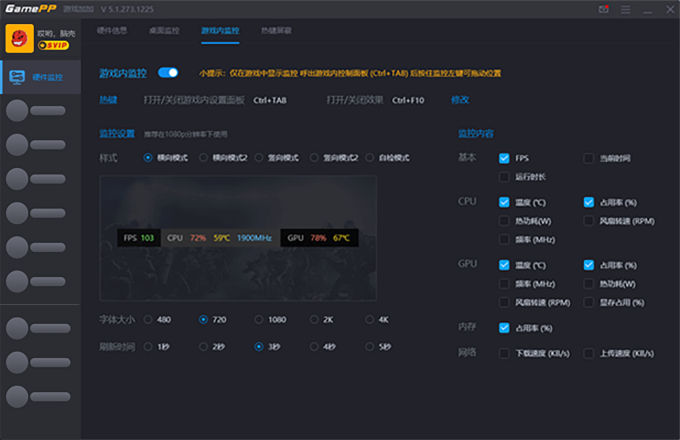
Task: Click the GamePP logo
Action: [x=28, y=9]
